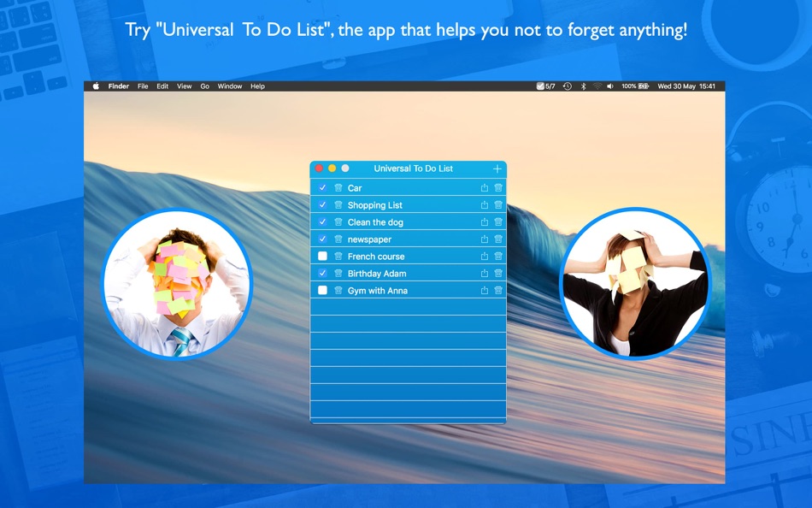Viewport: 812px width, 508px height.
Task: Uncheck the Clean the dog checkbox
Action: [x=322, y=222]
